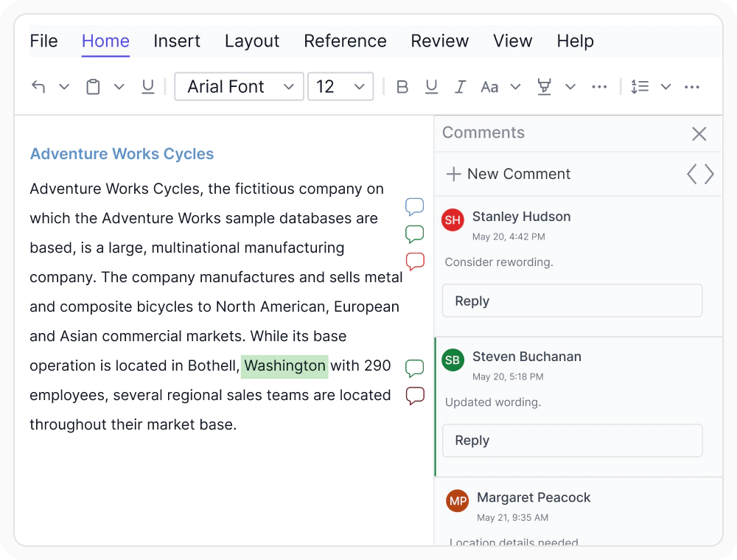The width and height of the screenshot is (737, 560).
Task: Click Stanley Hudson's SH avatar
Action: click(453, 220)
